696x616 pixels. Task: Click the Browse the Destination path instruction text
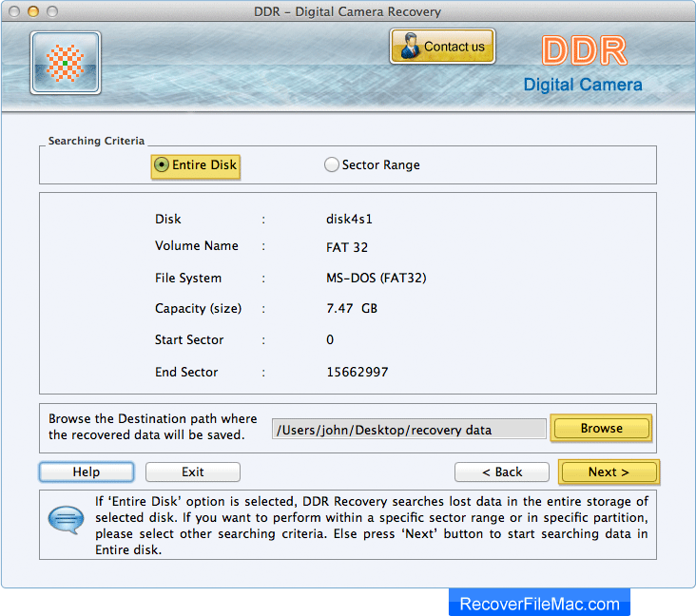click(x=153, y=427)
